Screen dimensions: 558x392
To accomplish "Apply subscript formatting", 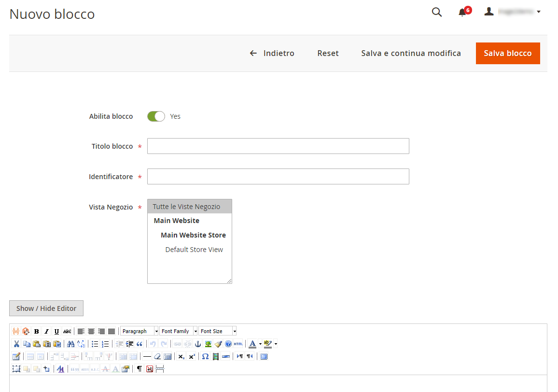I will [x=181, y=356].
